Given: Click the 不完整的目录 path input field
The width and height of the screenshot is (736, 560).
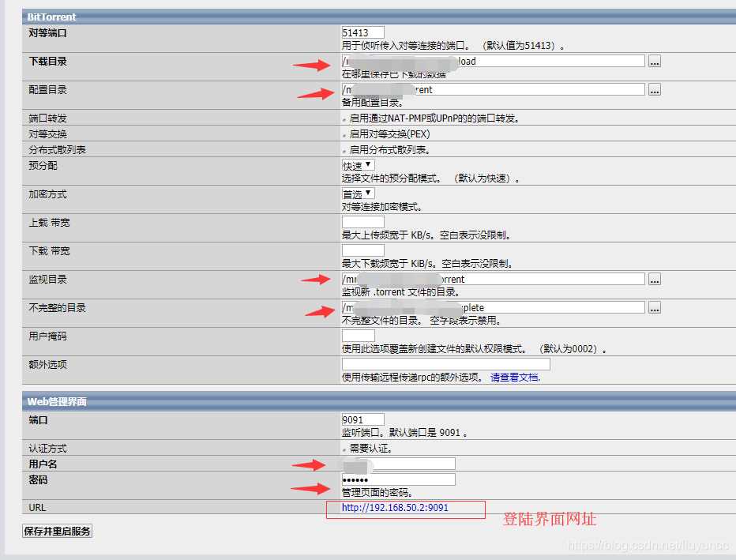Looking at the screenshot, I should tap(493, 307).
